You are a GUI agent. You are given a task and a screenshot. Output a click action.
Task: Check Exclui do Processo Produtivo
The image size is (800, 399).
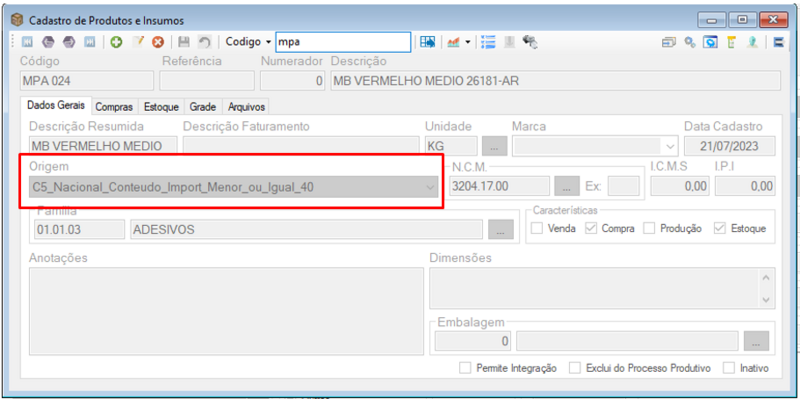tap(576, 368)
